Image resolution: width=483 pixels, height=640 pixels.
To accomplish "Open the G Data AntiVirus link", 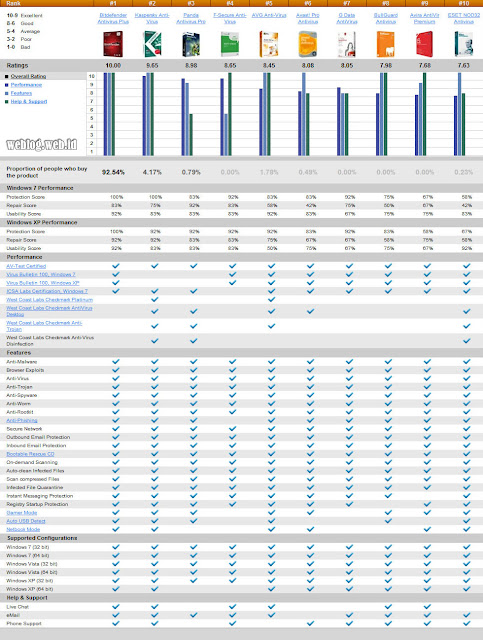I will pos(347,18).
